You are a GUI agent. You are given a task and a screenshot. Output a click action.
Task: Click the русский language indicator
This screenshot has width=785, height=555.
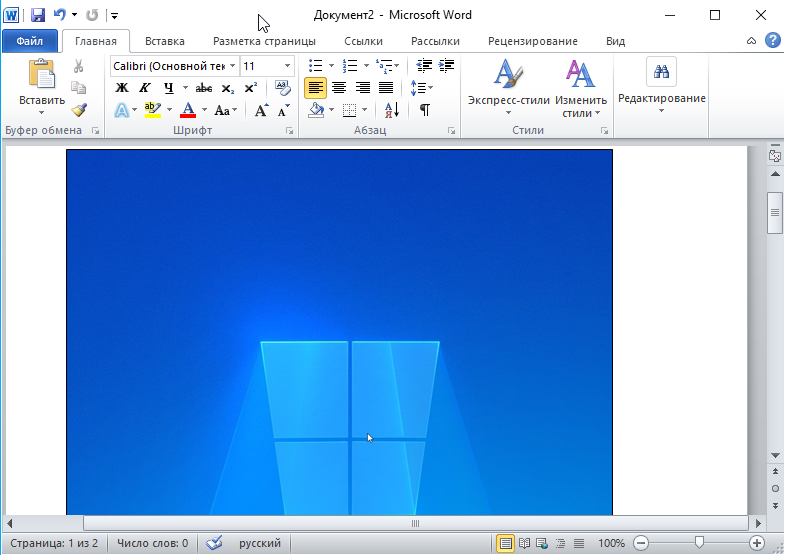pyautogui.click(x=260, y=543)
